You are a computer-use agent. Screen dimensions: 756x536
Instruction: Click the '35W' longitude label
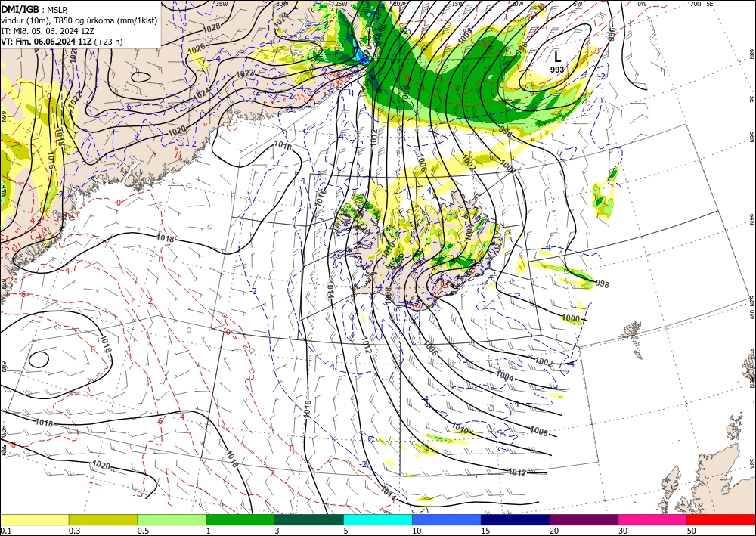(222, 4)
